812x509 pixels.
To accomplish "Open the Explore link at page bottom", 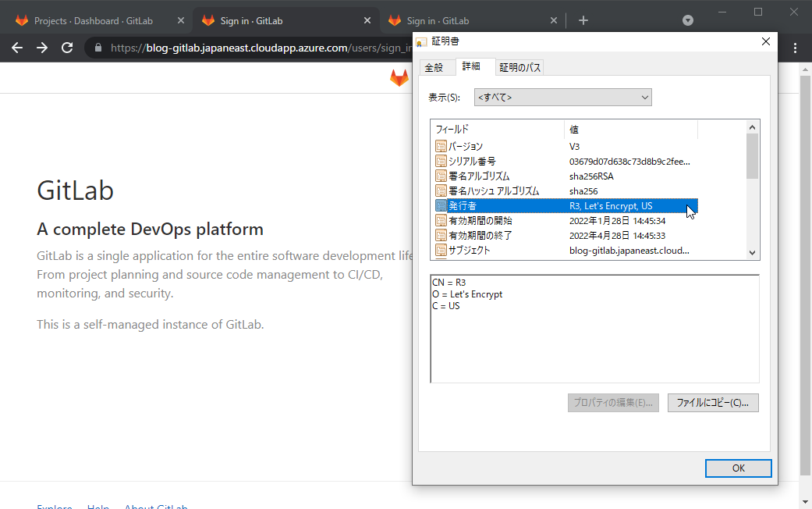I will [x=55, y=506].
